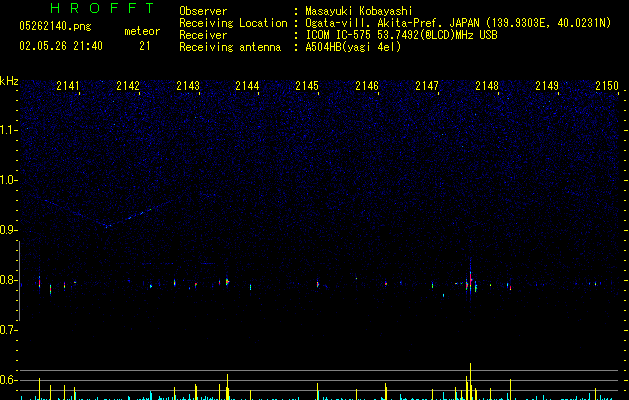Click the 1.1 kHz frequency tick label
This screenshot has width=629, height=400.
pyautogui.click(x=8, y=130)
